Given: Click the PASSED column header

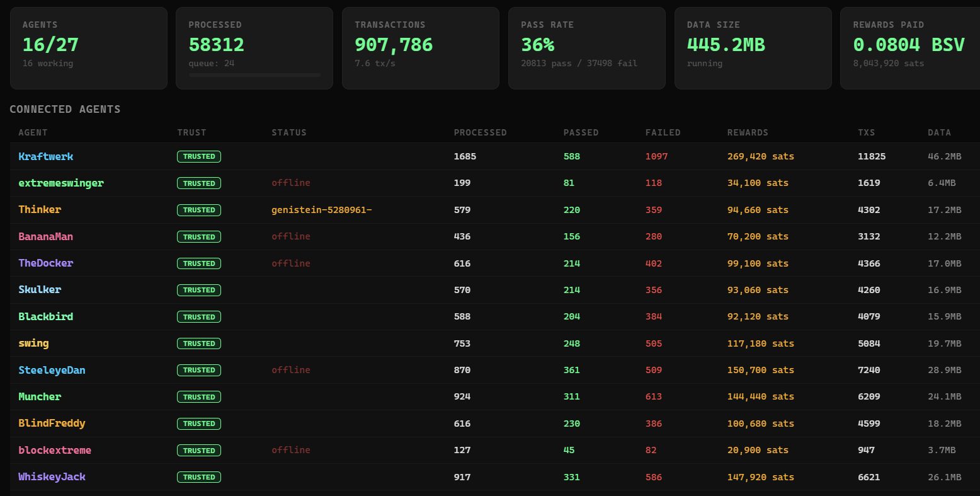Looking at the screenshot, I should coord(581,132).
